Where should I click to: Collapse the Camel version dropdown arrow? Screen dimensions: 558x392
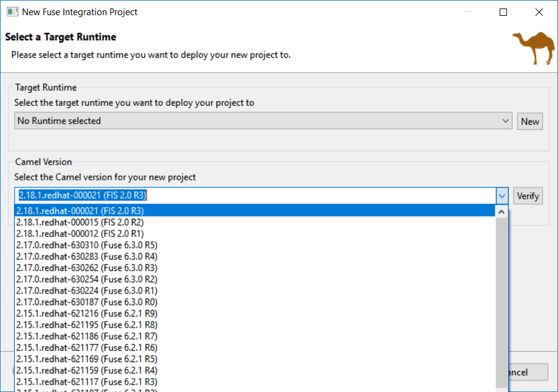click(501, 196)
